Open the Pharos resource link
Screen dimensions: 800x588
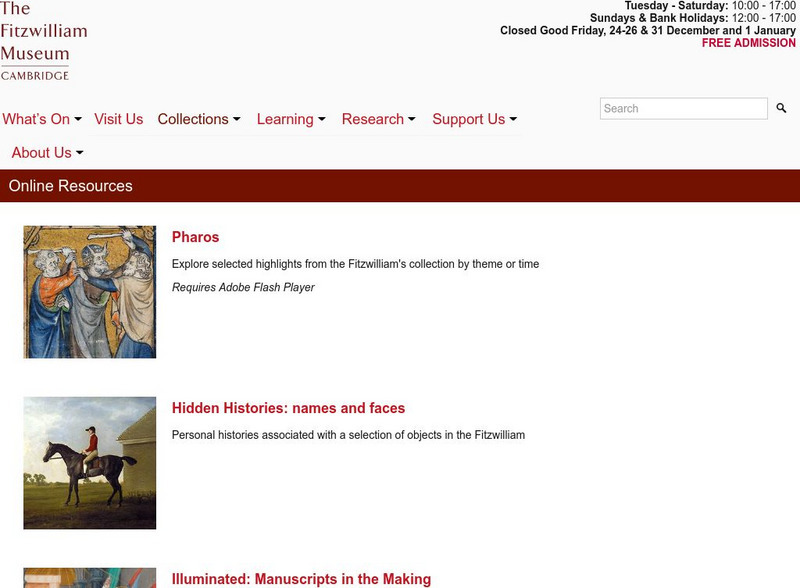point(195,237)
